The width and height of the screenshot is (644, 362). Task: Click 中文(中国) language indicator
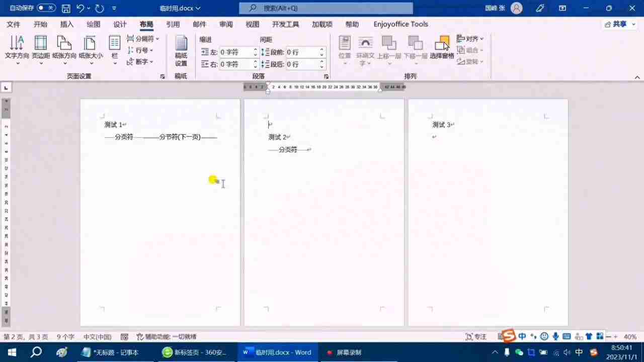click(x=97, y=337)
